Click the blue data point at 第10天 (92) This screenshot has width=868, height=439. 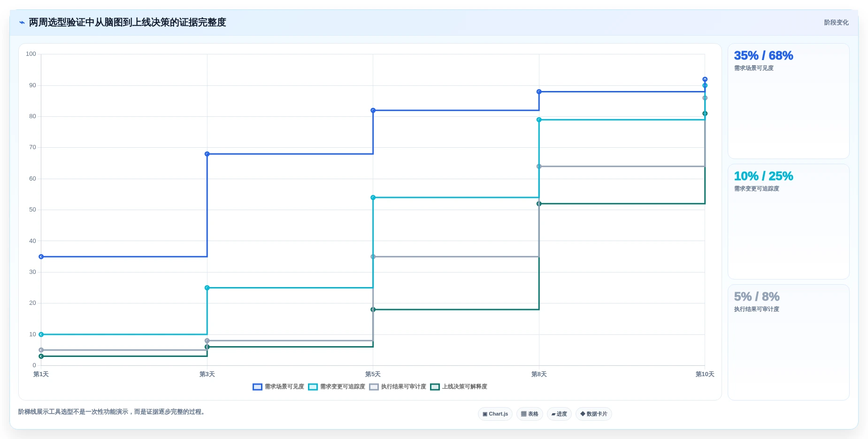(705, 79)
